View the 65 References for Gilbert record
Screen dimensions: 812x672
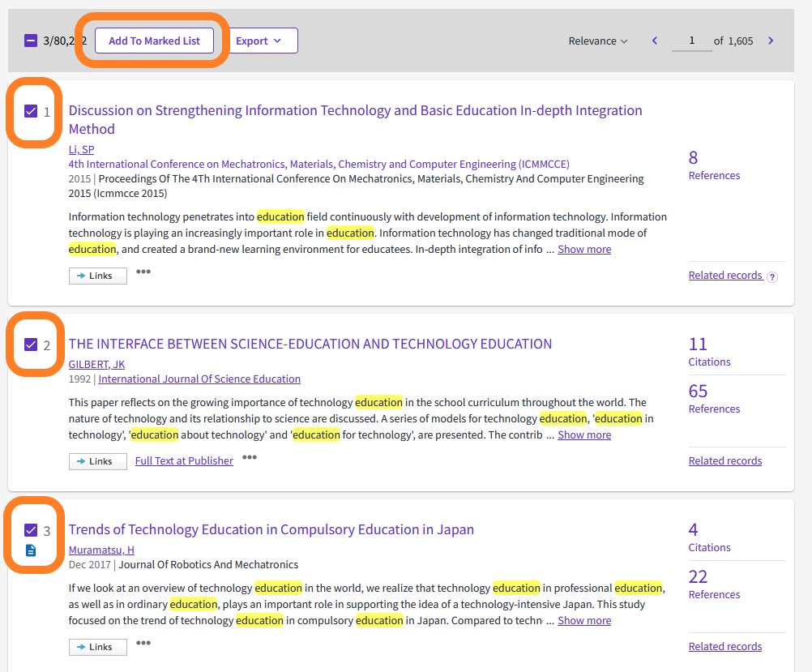point(714,399)
